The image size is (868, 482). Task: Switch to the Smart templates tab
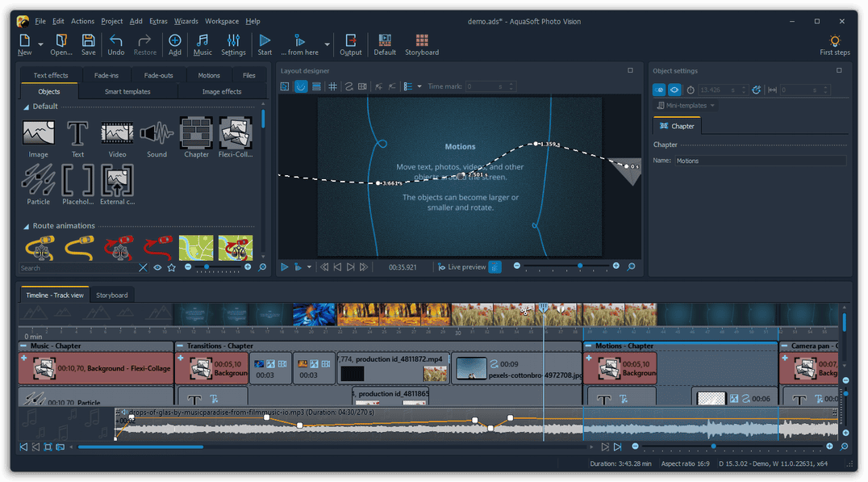[127, 91]
